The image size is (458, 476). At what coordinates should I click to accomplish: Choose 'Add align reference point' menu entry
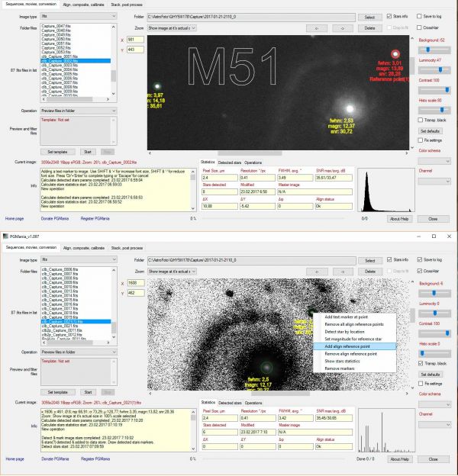pos(355,346)
